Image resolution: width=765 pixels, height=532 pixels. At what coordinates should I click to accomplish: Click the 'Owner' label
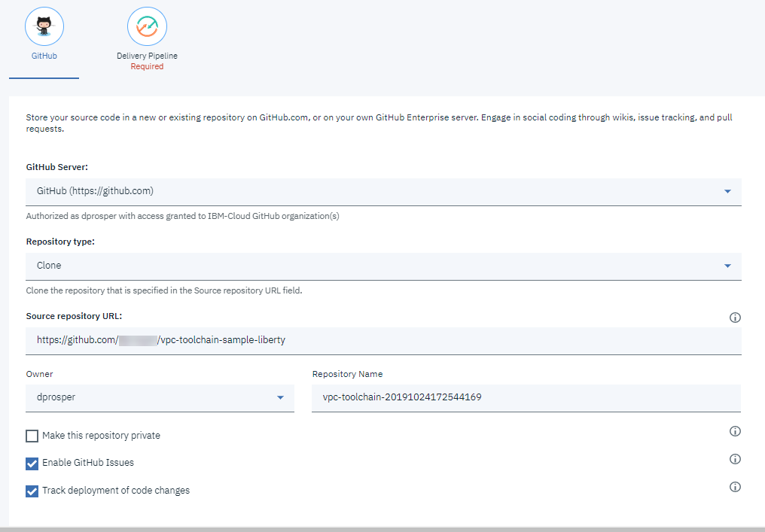pos(39,374)
